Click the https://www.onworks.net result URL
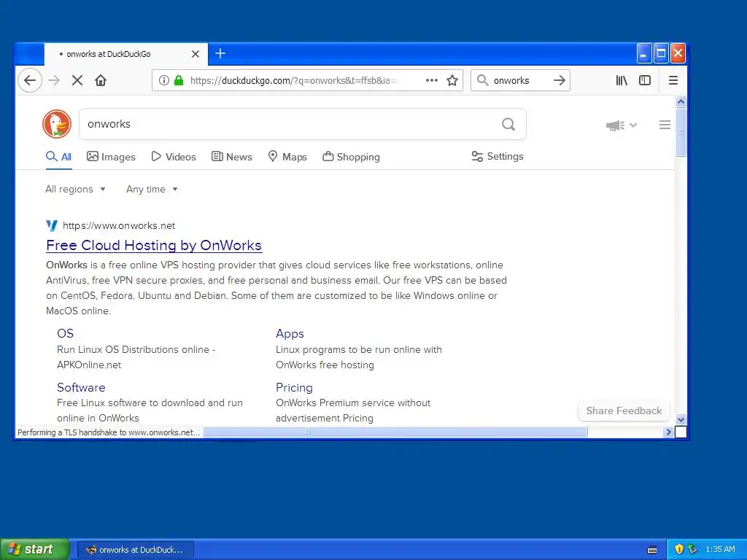Viewport: 747px width, 560px height. pyautogui.click(x=119, y=226)
